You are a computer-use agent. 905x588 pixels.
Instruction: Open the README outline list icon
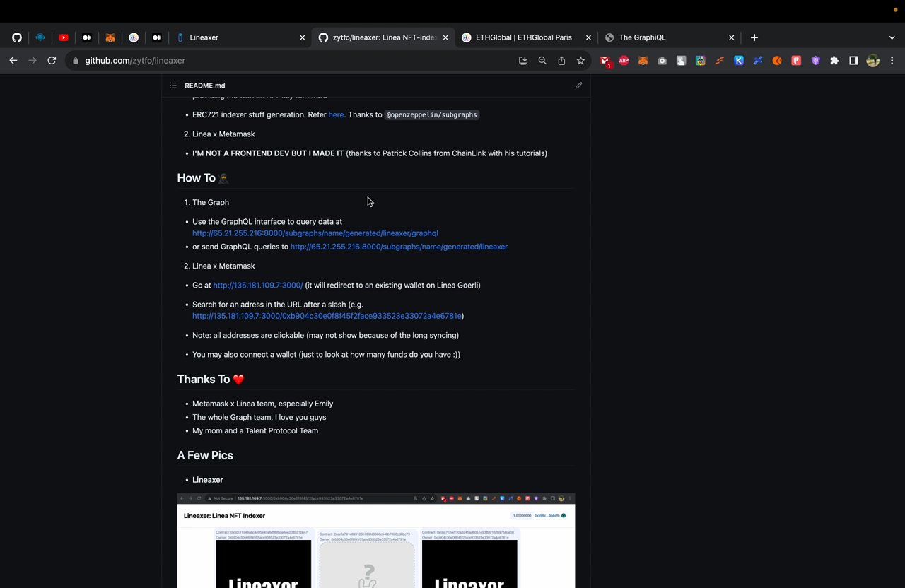pyautogui.click(x=173, y=86)
